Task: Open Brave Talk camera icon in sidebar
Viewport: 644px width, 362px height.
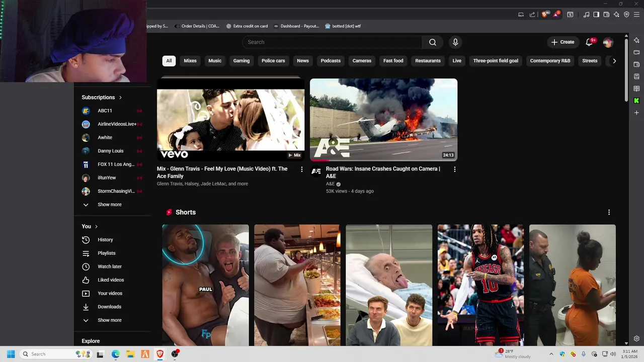Action: click(636, 52)
